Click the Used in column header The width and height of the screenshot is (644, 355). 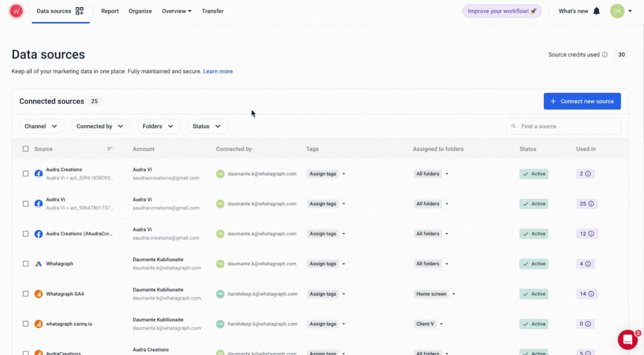586,149
